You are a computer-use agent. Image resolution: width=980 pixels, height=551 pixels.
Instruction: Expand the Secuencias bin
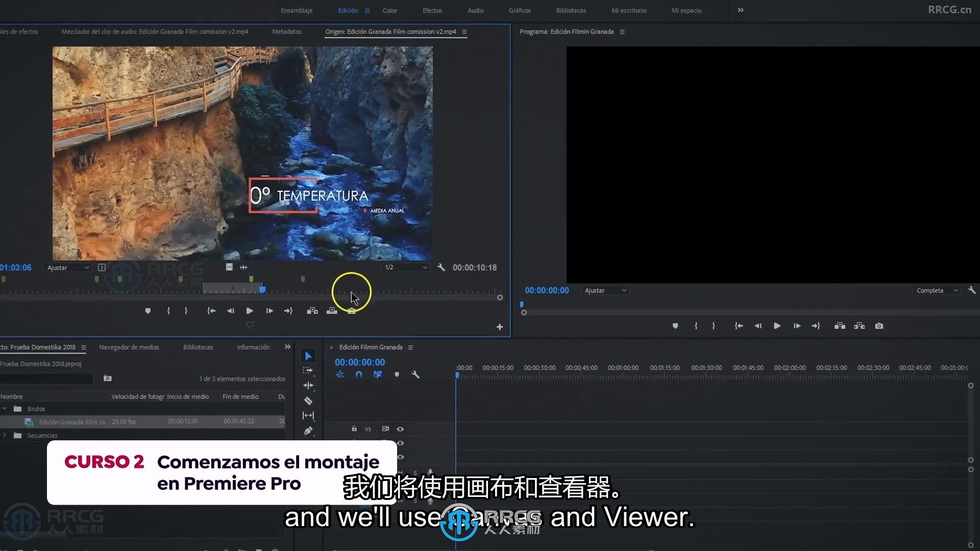pyautogui.click(x=5, y=435)
